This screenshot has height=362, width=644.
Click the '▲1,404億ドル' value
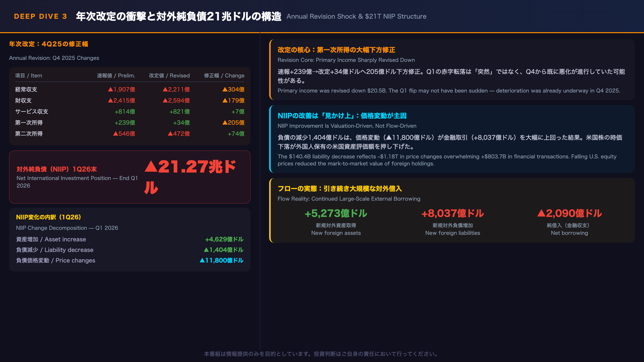tap(223, 250)
